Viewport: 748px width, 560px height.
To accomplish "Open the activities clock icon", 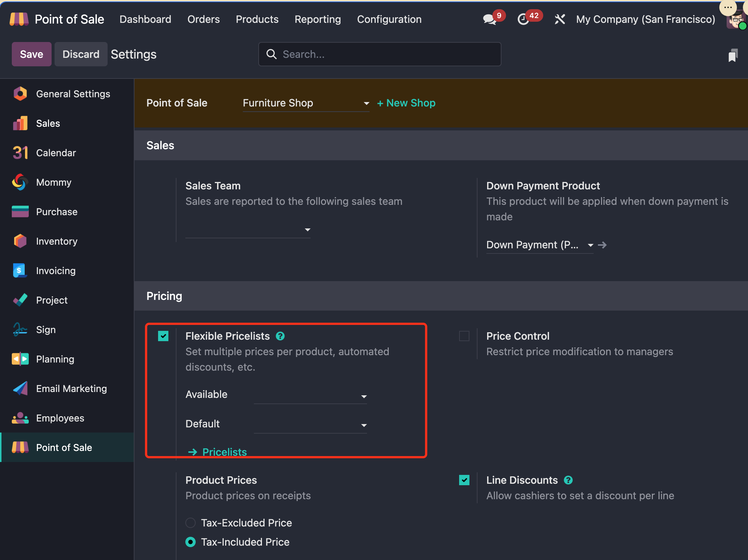I will (523, 19).
